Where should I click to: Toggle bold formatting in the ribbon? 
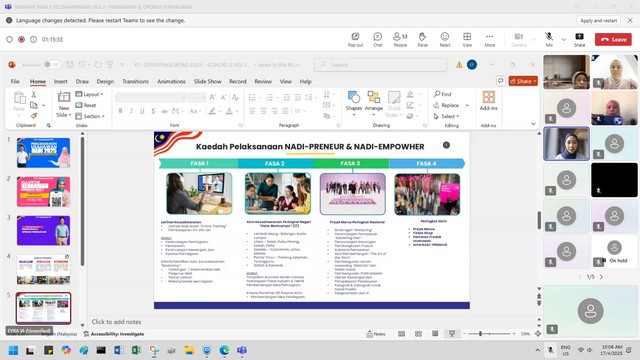tap(120, 111)
